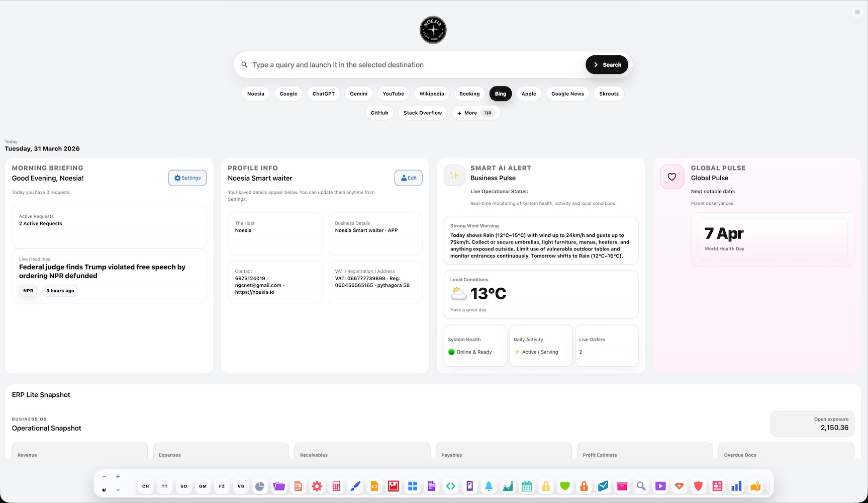
Task: Select YouTube as search destination
Action: 394,94
